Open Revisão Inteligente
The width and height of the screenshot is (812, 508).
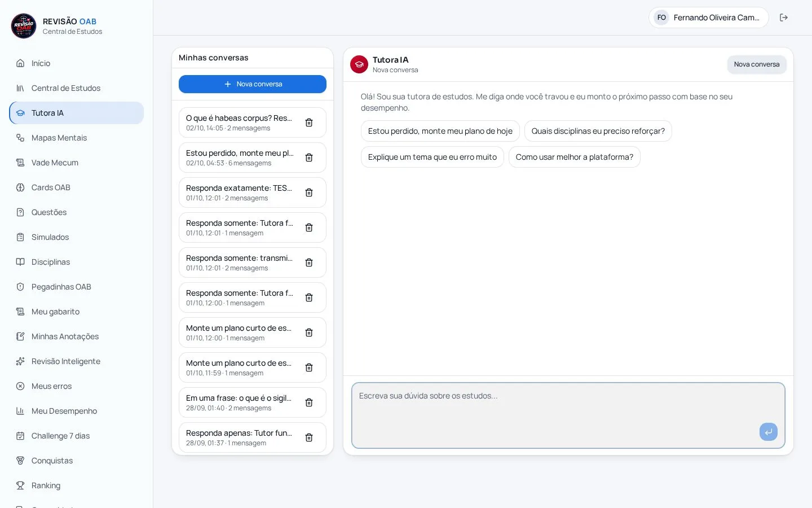(x=77, y=361)
